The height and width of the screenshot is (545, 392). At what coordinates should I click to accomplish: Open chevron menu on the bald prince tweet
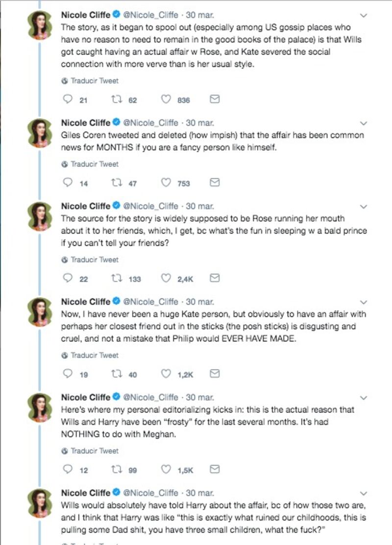point(363,207)
